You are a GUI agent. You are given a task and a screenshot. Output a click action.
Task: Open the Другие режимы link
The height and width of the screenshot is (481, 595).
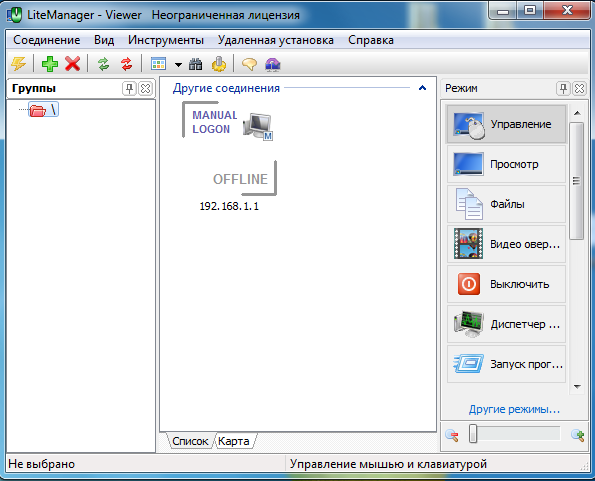[514, 409]
